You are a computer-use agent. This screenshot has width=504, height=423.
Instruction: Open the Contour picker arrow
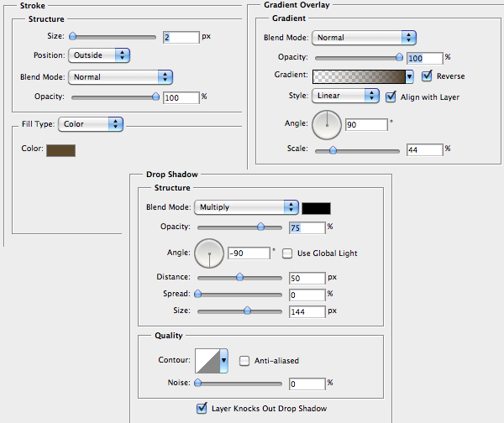(x=223, y=360)
